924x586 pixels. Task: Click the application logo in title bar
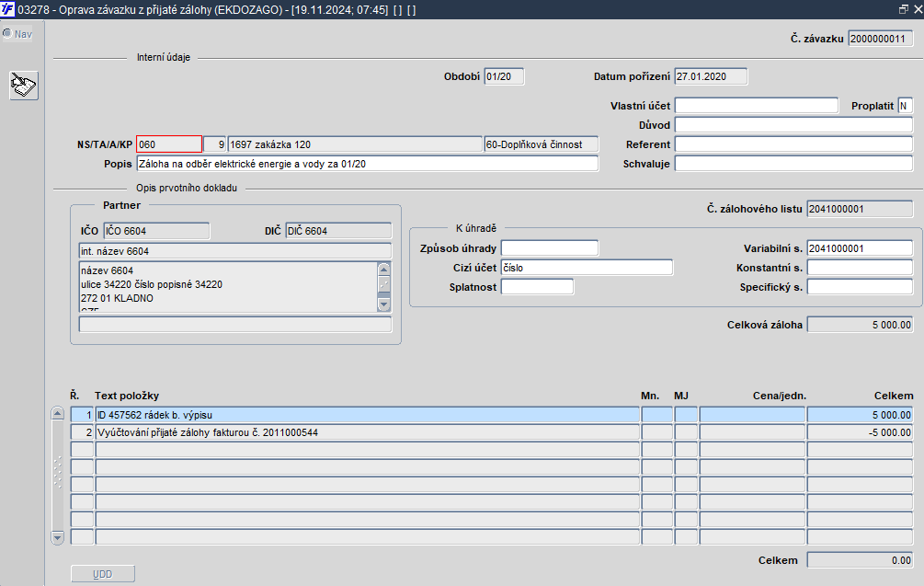pyautogui.click(x=8, y=9)
